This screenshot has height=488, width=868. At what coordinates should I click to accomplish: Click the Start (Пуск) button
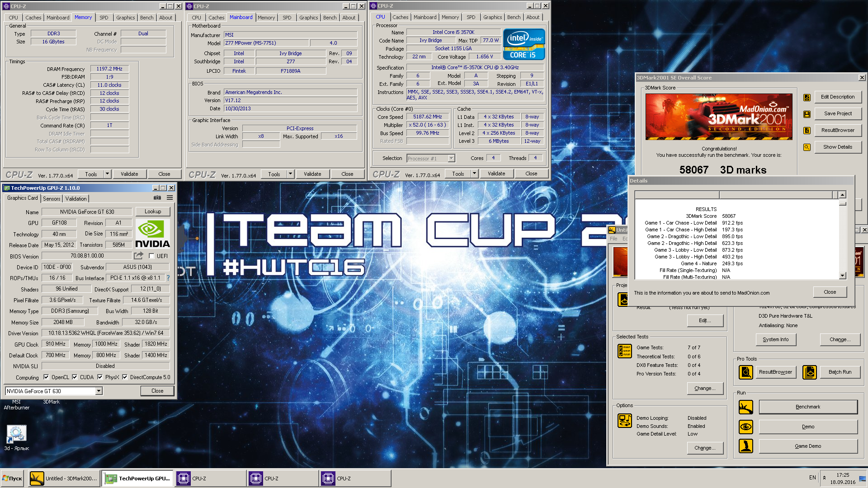[12, 479]
